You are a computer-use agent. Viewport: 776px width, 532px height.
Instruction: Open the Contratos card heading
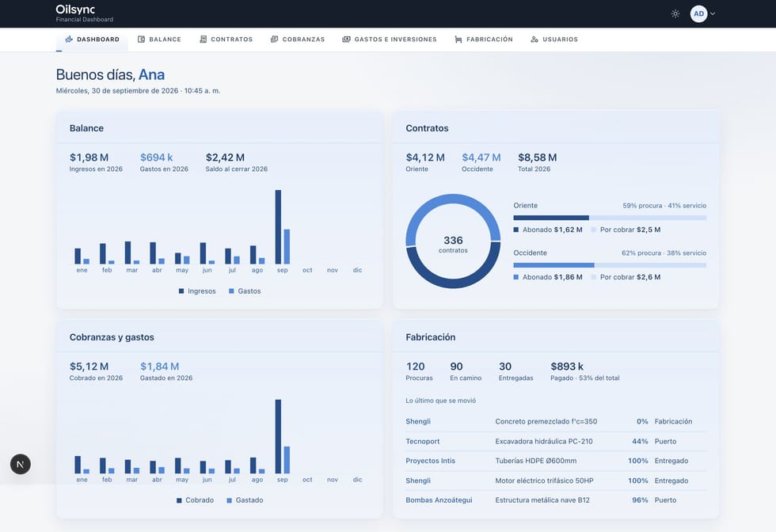pos(427,128)
